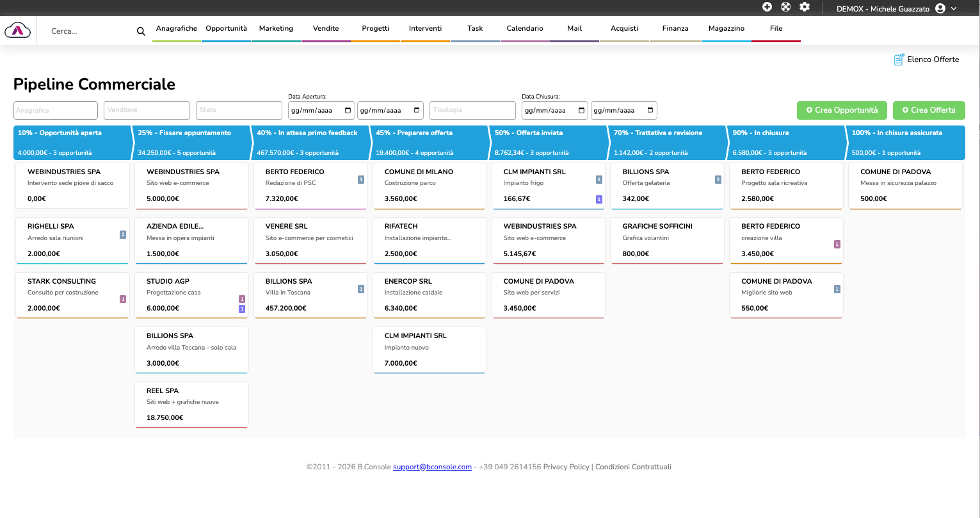Click the search magnifier icon
The height and width of the screenshot is (518, 980).
point(141,31)
